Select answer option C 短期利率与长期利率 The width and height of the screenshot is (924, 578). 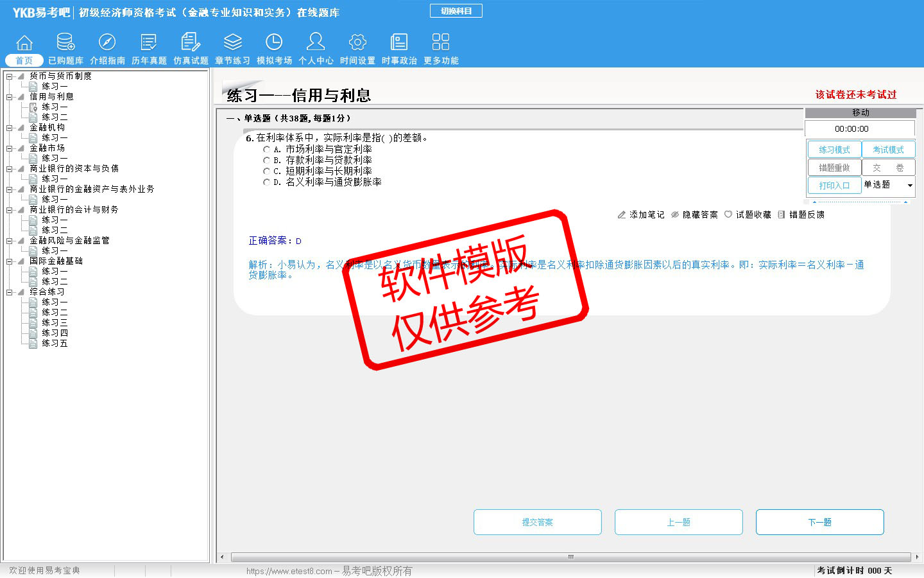coord(266,171)
